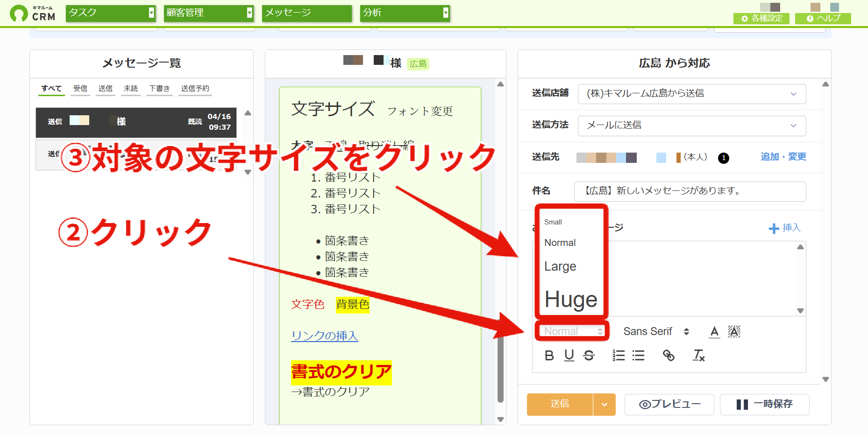Toggle bold formatting in editor toolbar
The image size is (868, 434).
(549, 356)
